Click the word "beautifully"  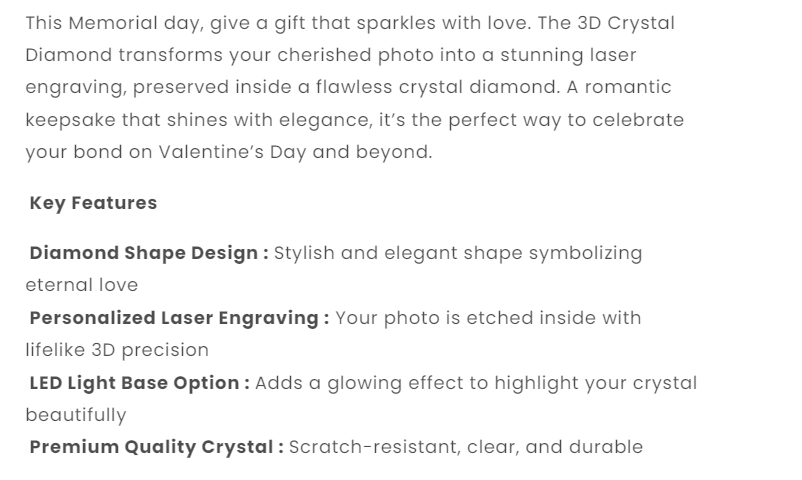pos(76,415)
